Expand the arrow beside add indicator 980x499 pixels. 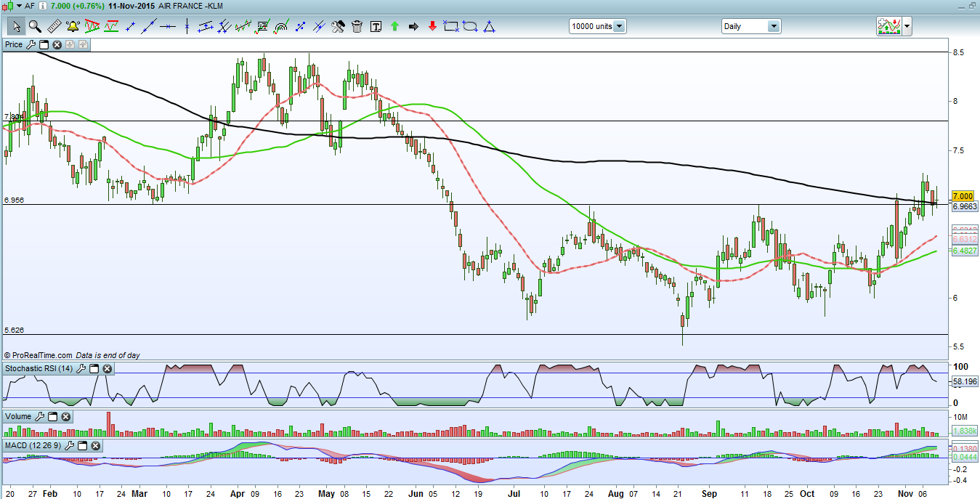coord(907,27)
